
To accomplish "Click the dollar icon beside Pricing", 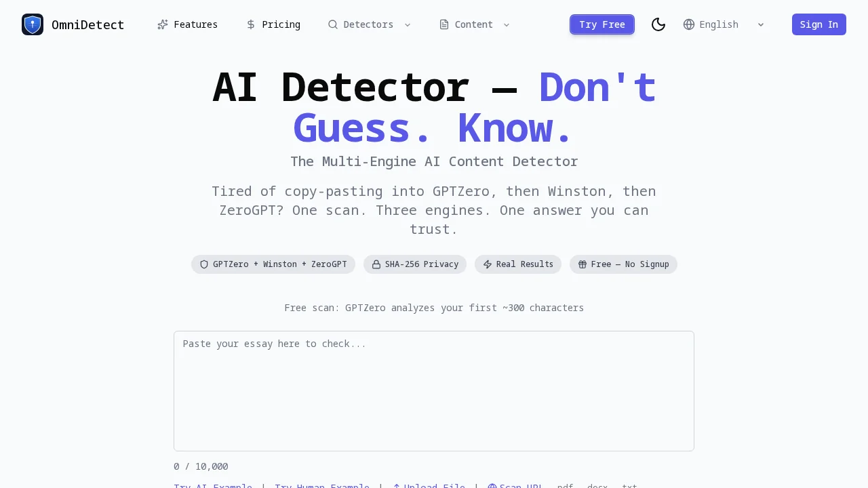I will click(x=250, y=24).
